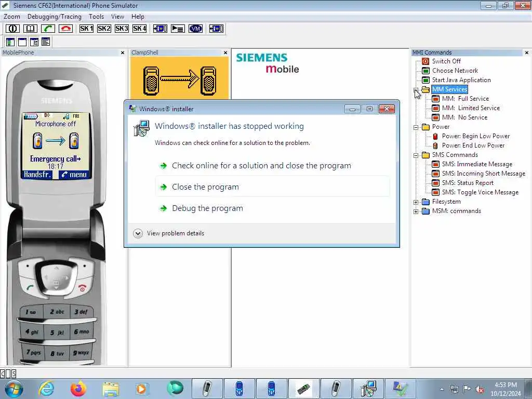This screenshot has width=532, height=399.
Task: Click the play-arrow list toolbar icon
Action: coord(178,29)
